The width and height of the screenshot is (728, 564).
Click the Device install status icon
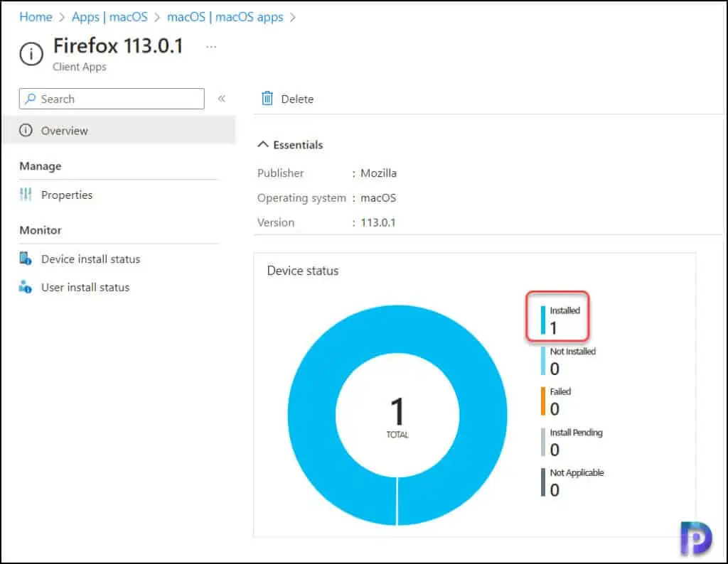pos(26,259)
